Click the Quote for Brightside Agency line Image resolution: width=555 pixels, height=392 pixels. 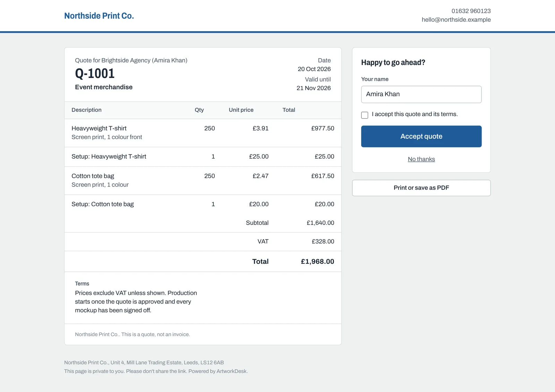click(131, 60)
